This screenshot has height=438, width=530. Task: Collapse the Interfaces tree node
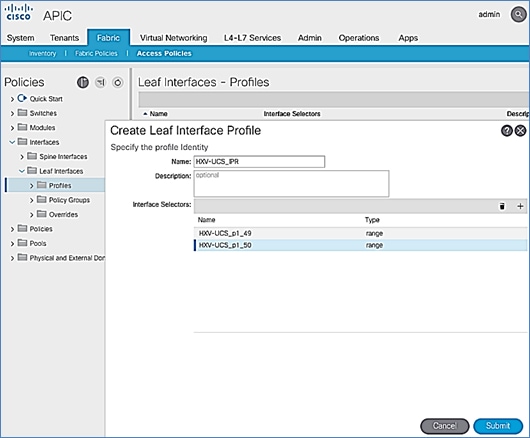click(x=12, y=142)
